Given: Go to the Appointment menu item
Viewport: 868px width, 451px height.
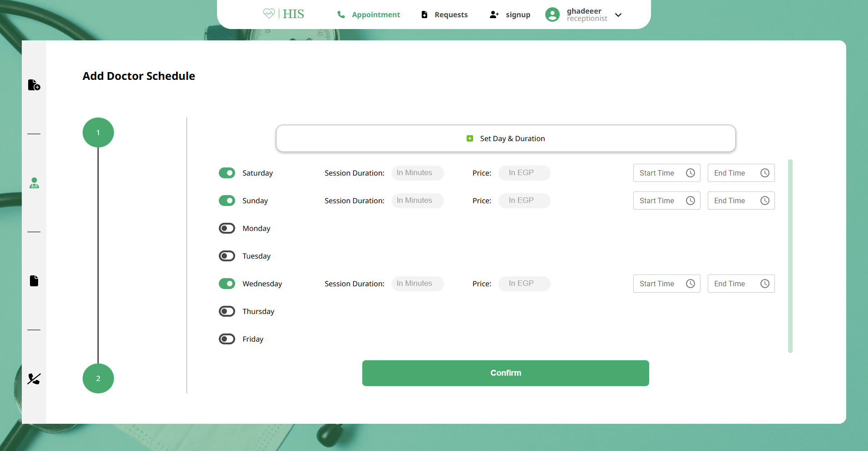Looking at the screenshot, I should tap(376, 15).
